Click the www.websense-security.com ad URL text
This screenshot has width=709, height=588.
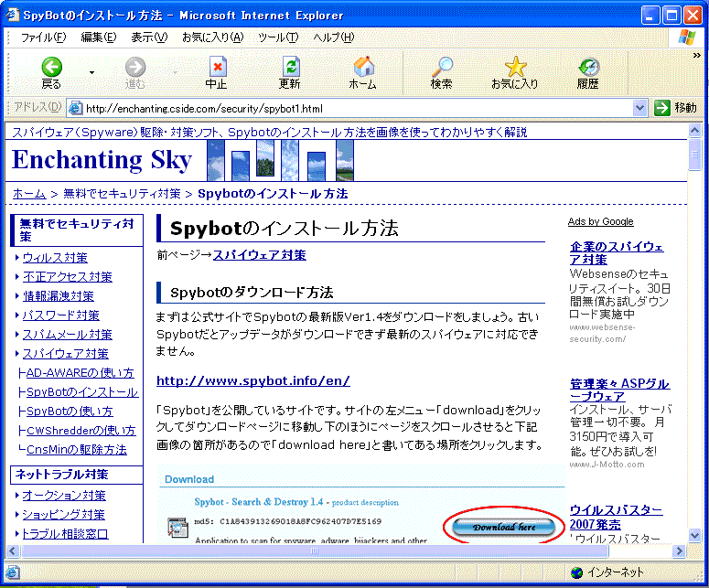(x=602, y=333)
